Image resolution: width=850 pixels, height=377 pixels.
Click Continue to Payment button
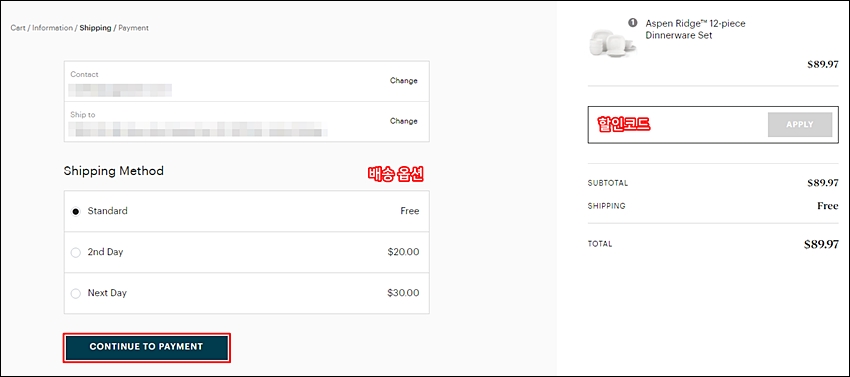pyautogui.click(x=146, y=347)
